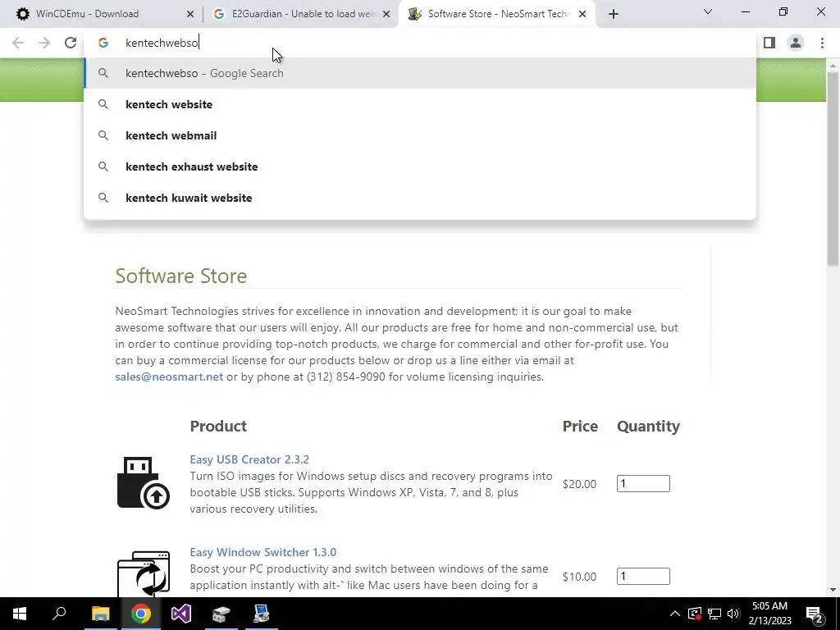Image resolution: width=840 pixels, height=630 pixels.
Task: Open Visual Studio from taskbar
Action: tap(181, 614)
